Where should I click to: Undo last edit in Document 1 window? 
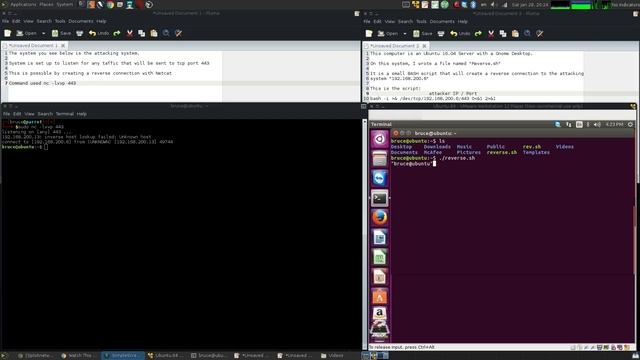pos(99,33)
